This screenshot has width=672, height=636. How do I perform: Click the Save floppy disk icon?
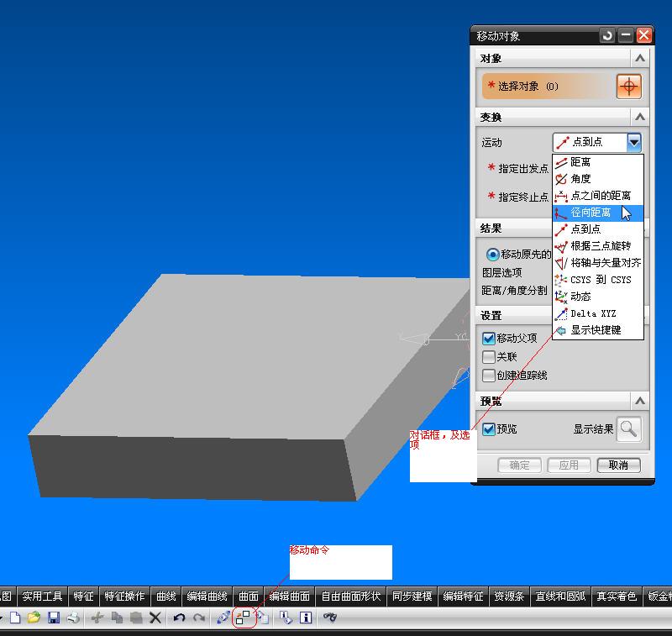[54, 618]
